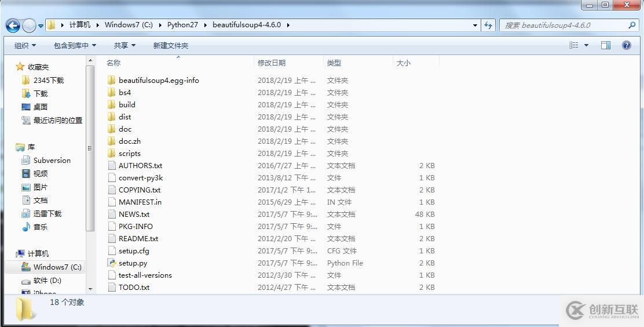Screen dimensions: 644x327
Task: Click the Back navigation arrow button
Action: [13, 26]
